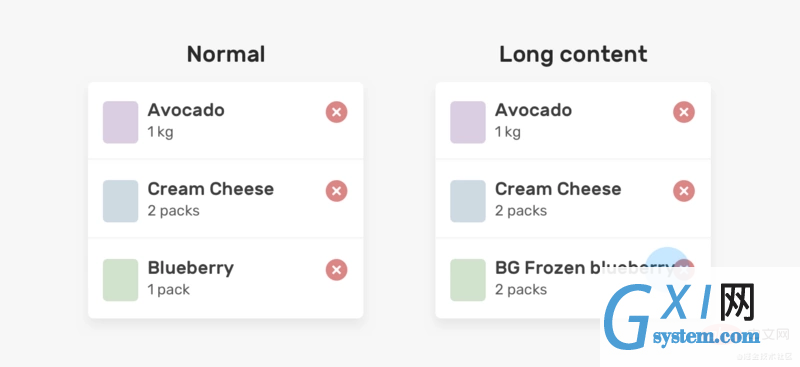Remove Avocado in the Long content list
The width and height of the screenshot is (800, 367).
(x=684, y=112)
